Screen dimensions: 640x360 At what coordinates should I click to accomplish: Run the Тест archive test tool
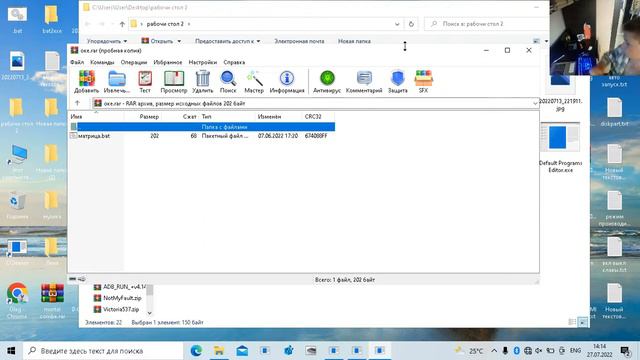(x=145, y=81)
